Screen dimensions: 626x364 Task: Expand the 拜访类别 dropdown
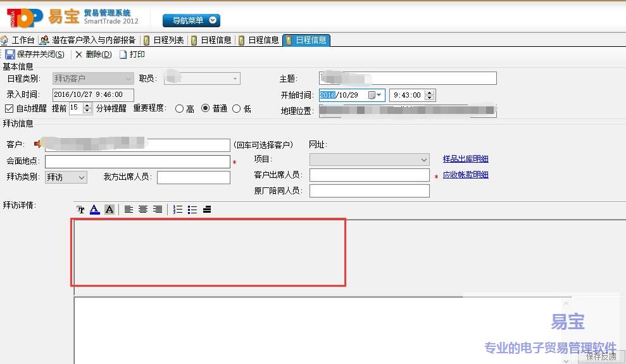click(x=82, y=178)
